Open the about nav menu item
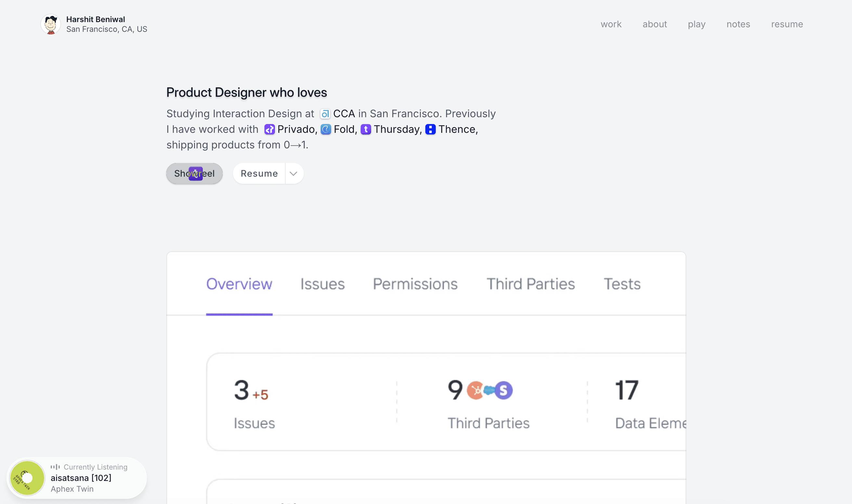Image resolution: width=852 pixels, height=504 pixels. (x=654, y=24)
